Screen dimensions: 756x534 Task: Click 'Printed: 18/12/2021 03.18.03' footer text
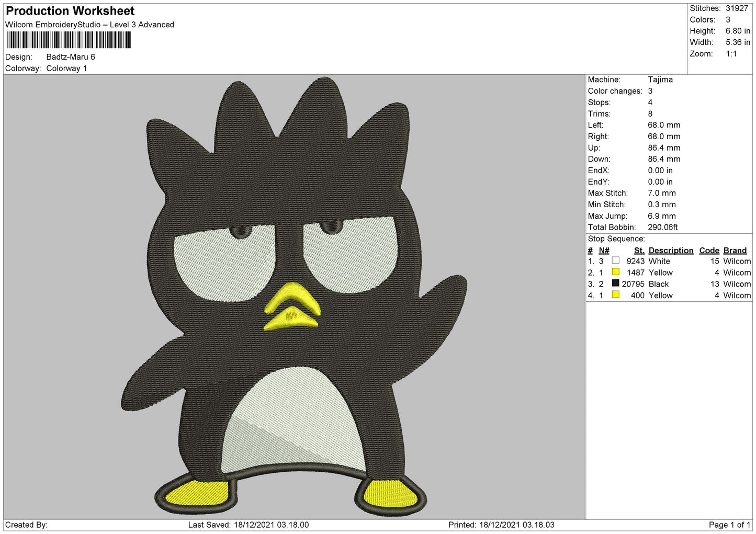tap(501, 525)
